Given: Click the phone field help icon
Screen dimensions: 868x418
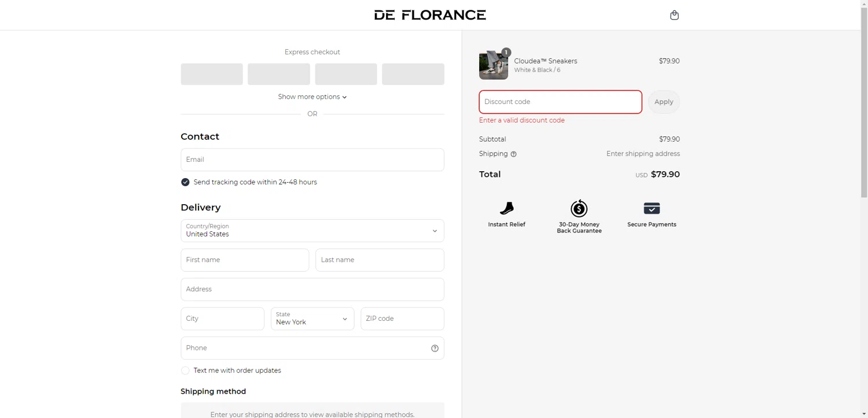Looking at the screenshot, I should coord(435,348).
